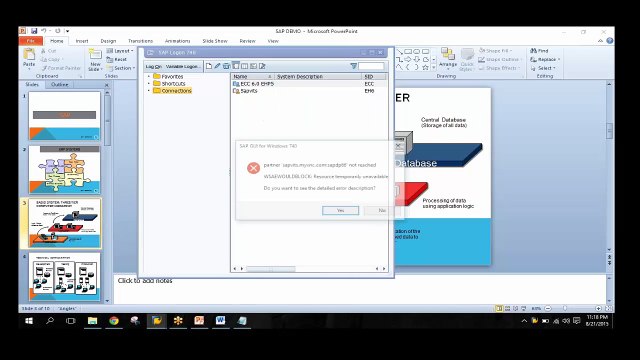Select the right arrow shape in shapes gallery
The height and width of the screenshot is (360, 640).
[407, 60]
